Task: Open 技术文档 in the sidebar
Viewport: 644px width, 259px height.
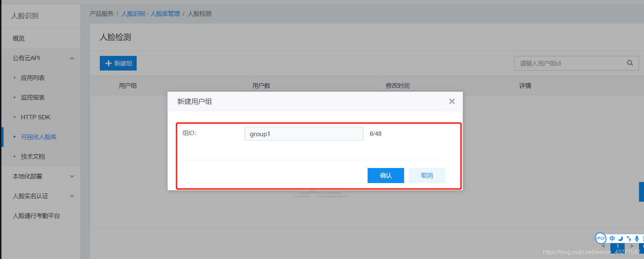Action: point(33,157)
